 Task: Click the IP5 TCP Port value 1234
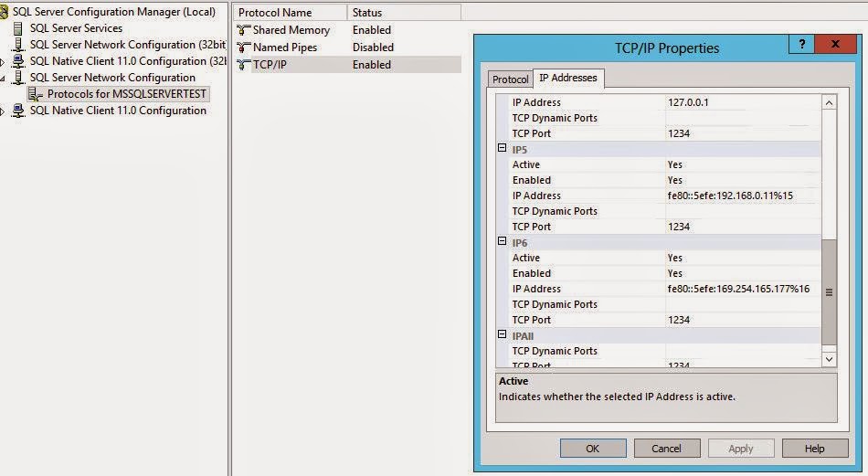click(x=679, y=227)
